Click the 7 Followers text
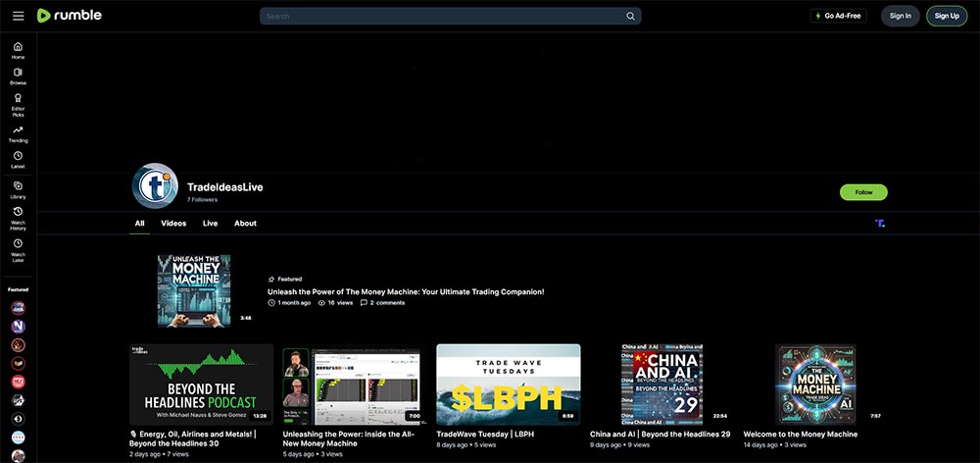 tap(202, 199)
